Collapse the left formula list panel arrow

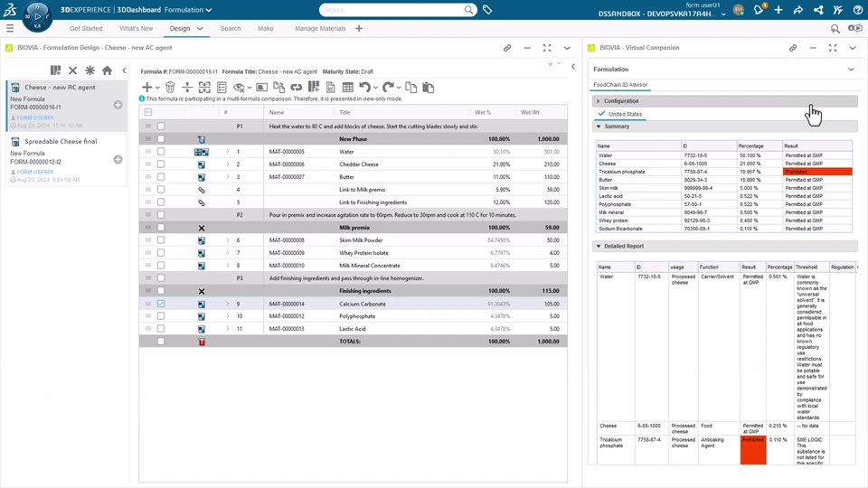pyautogui.click(x=124, y=70)
